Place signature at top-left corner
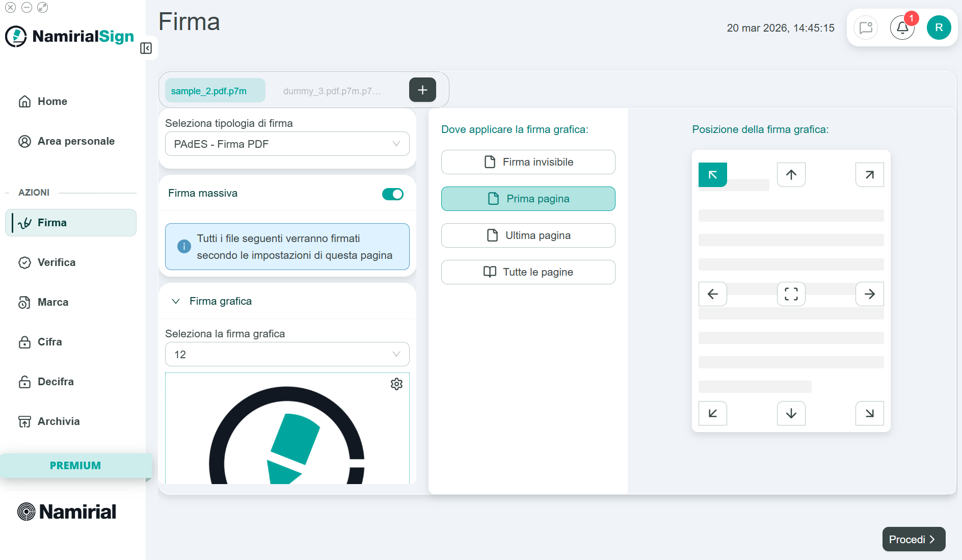 pyautogui.click(x=713, y=175)
